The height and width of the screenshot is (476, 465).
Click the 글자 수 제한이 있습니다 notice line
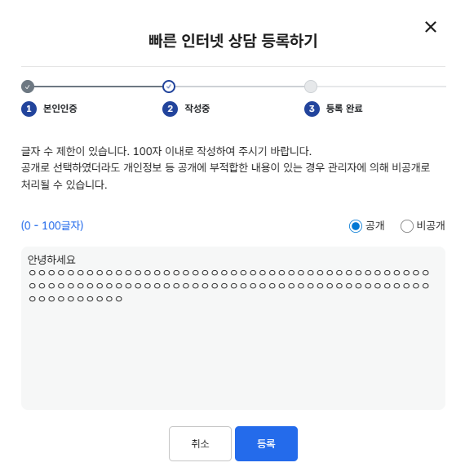click(x=166, y=151)
